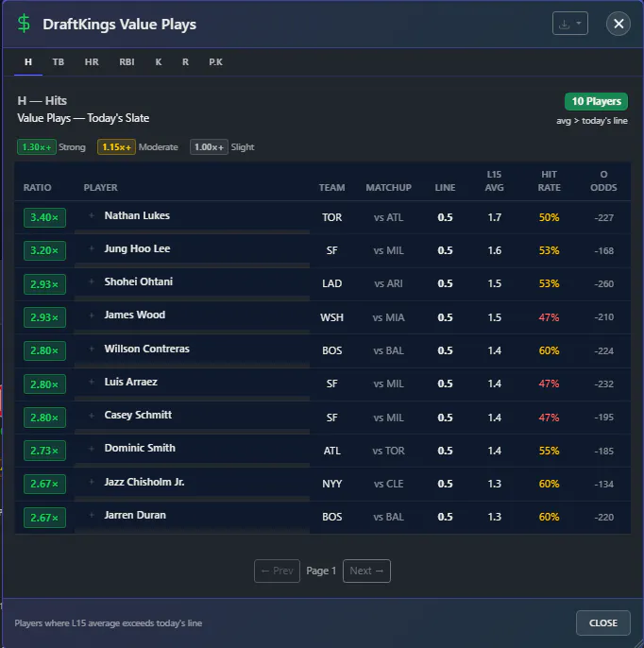Sort by PLAYER column header

[x=100, y=188]
